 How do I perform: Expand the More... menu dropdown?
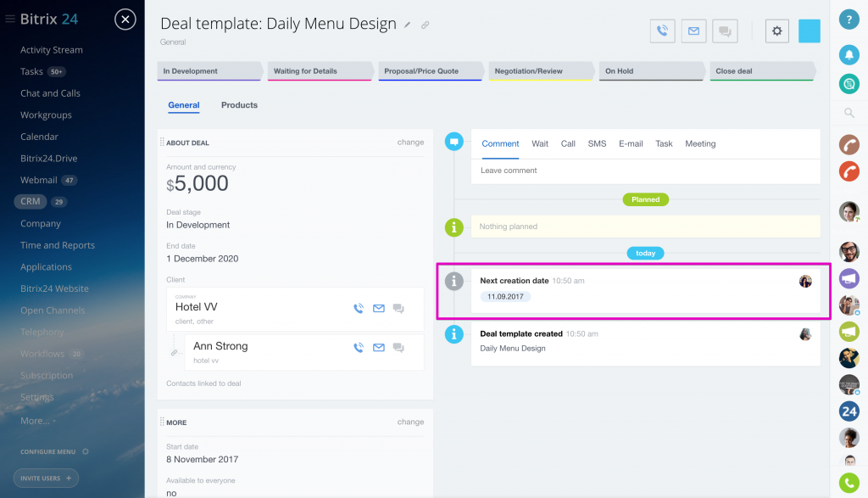click(x=38, y=421)
